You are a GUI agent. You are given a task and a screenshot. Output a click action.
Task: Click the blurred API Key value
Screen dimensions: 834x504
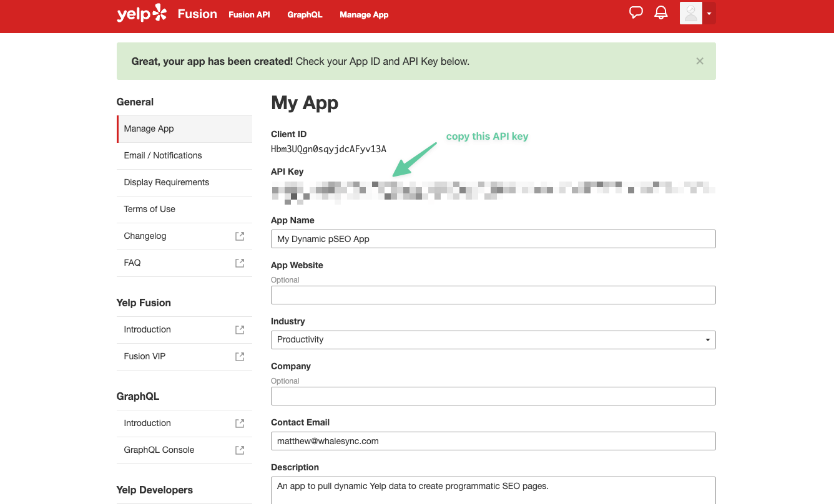(493, 193)
